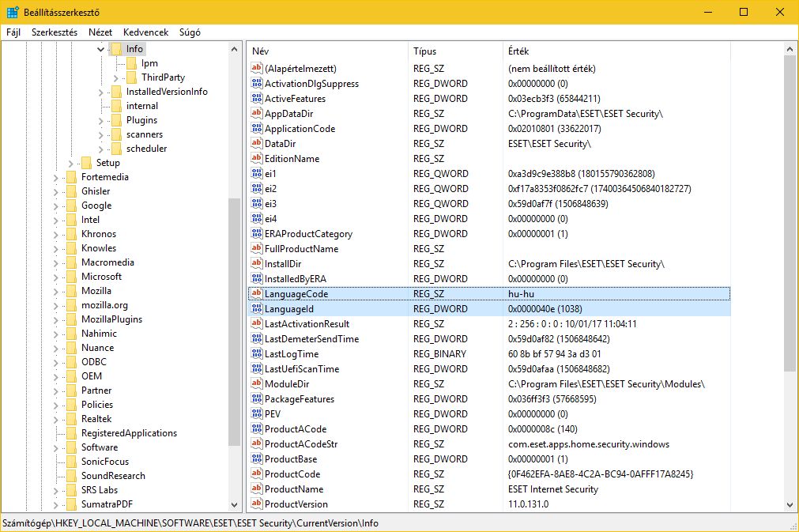The height and width of the screenshot is (532, 799).
Task: Select the InstalledByERA value name
Action: [296, 279]
